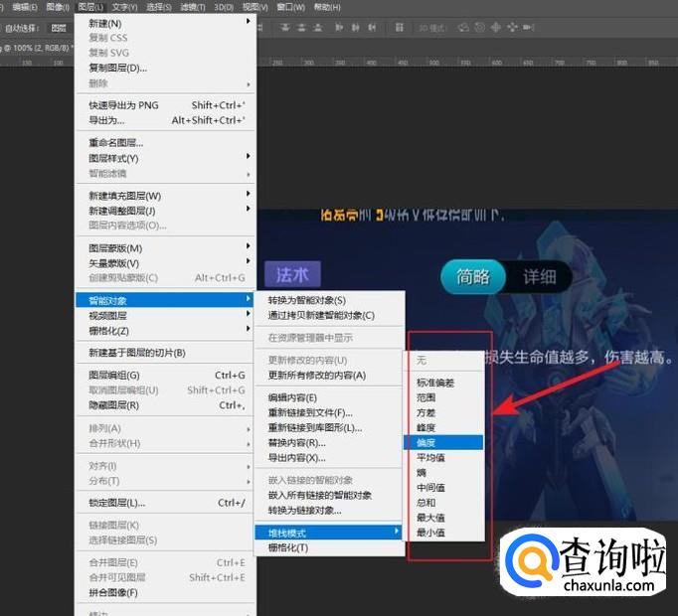Click the distribute vertical centers icon
The width and height of the screenshot is (678, 616).
coord(301,28)
